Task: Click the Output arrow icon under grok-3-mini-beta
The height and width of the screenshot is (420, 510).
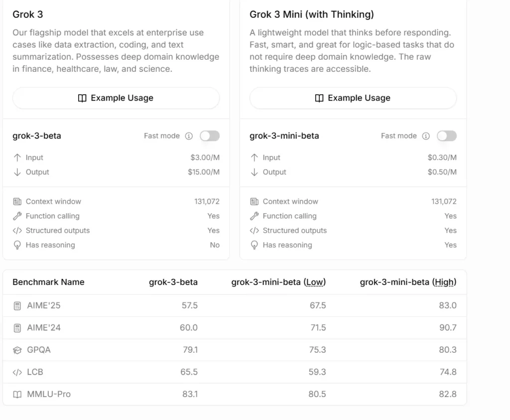Action: point(254,172)
